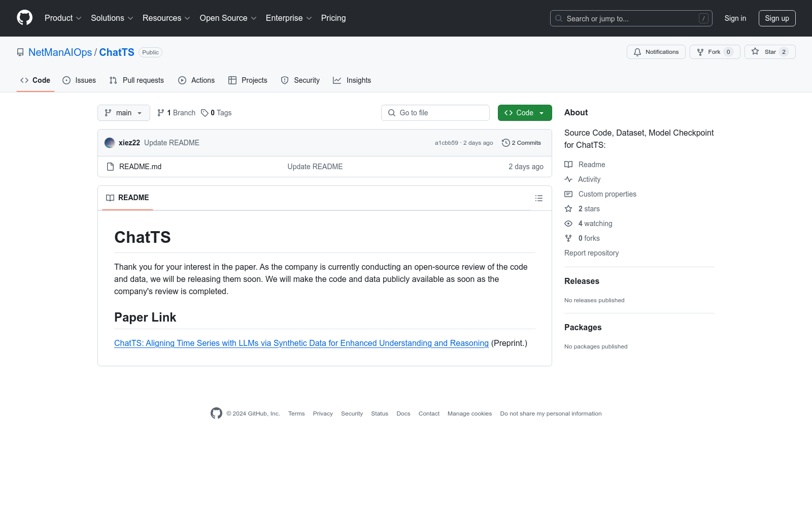
Task: Open commit hash a1cbb59
Action: [447, 143]
